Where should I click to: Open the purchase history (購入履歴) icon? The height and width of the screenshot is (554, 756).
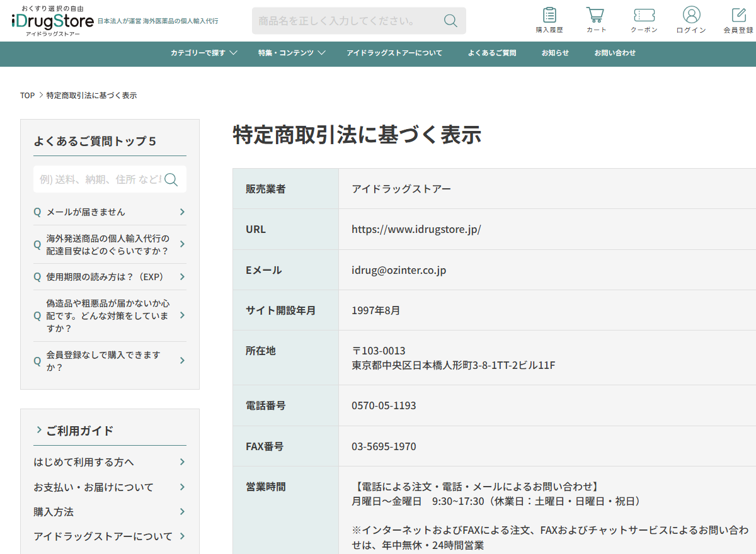(549, 20)
